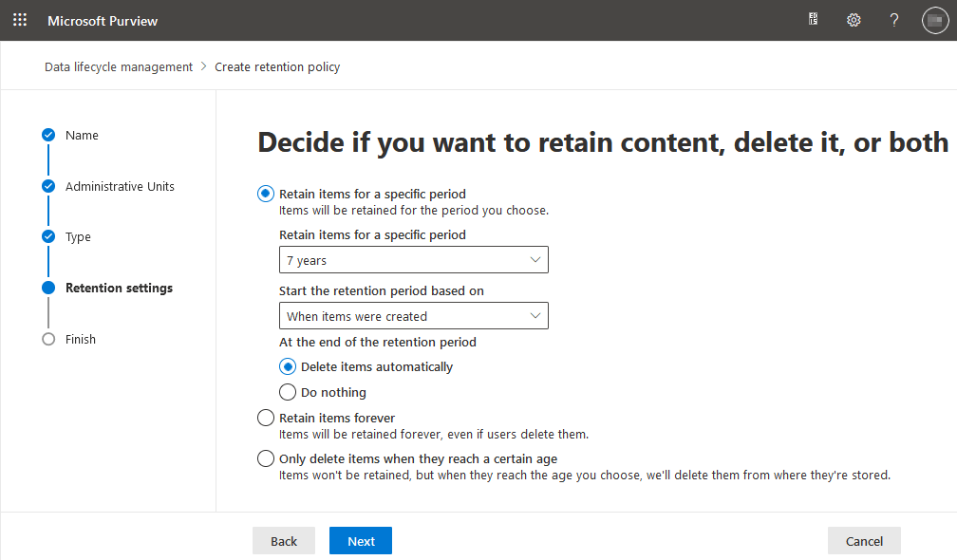Open the user account avatar
The width and height of the screenshot is (957, 560).
click(935, 20)
